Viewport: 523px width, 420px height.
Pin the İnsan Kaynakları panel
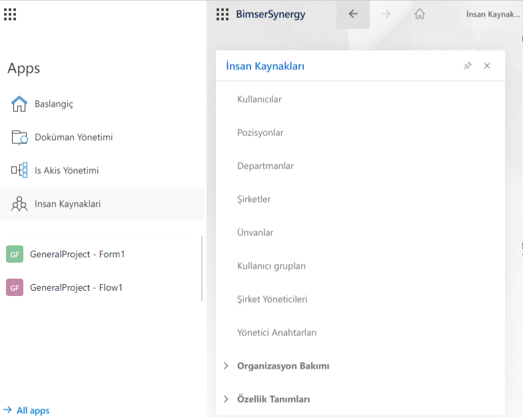(467, 66)
